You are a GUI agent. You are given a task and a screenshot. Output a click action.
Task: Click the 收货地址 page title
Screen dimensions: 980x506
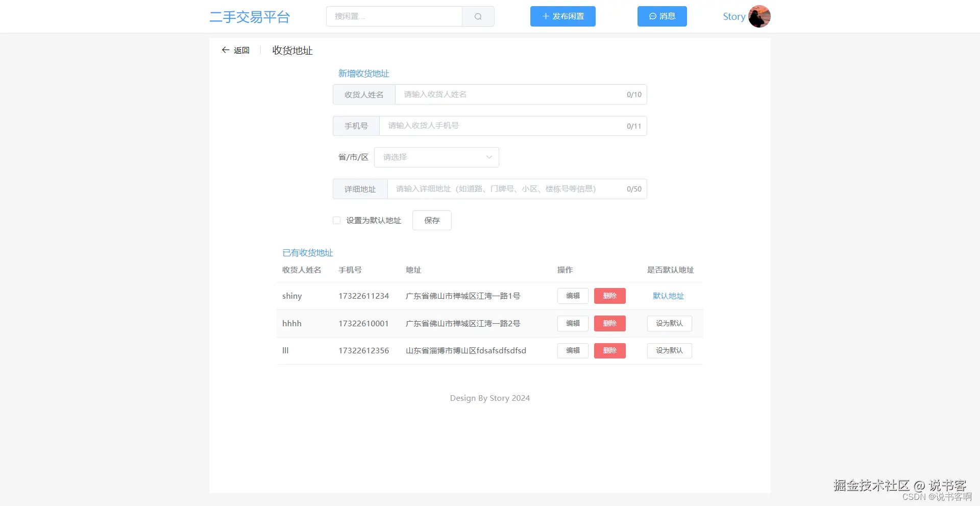(x=291, y=51)
